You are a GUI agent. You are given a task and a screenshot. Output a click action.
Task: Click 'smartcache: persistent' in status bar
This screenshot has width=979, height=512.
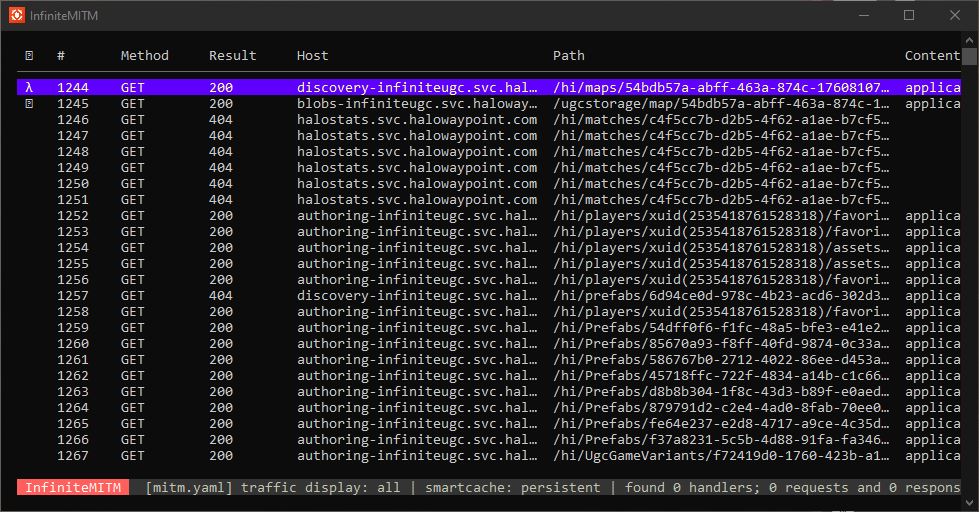click(513, 488)
